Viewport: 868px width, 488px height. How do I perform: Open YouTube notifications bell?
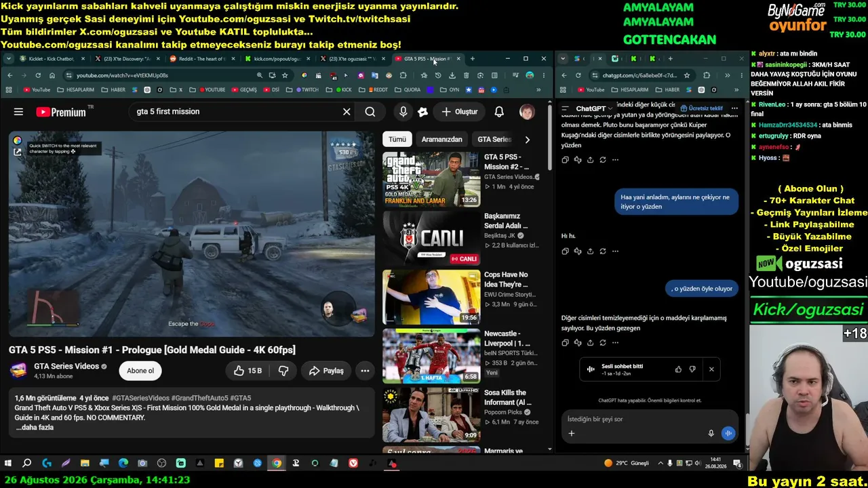499,112
